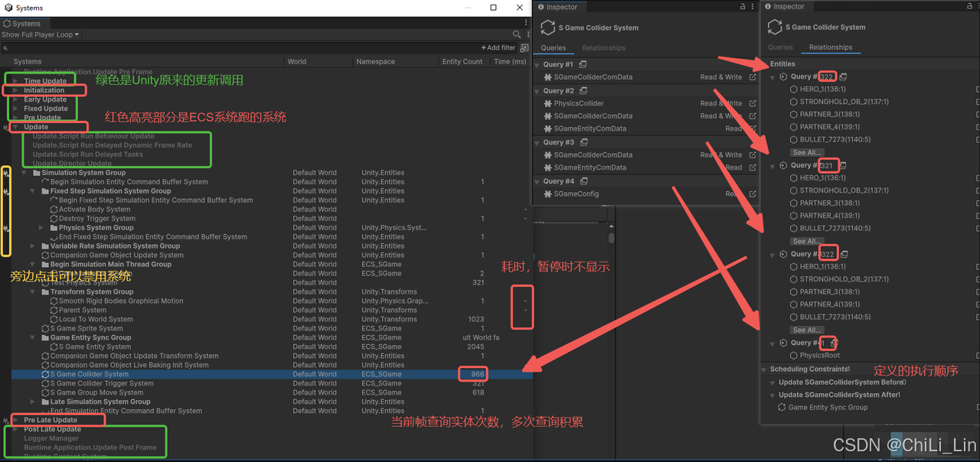Screen dimensions: 980x462
Task: Click the folder icon of Transform System Group
Action: click(x=45, y=292)
